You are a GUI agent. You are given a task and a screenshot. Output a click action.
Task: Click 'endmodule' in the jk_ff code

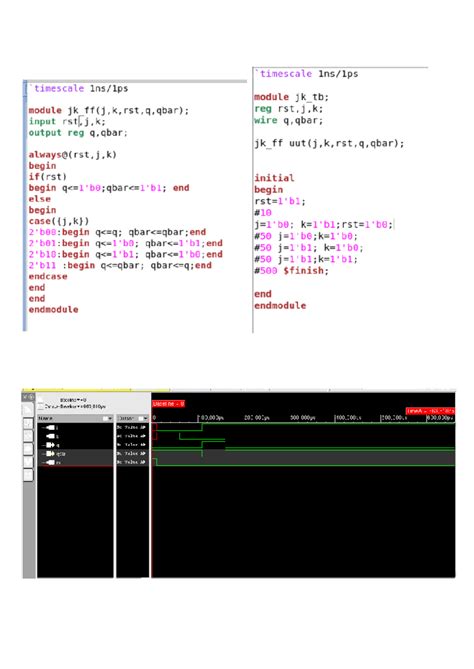click(x=53, y=310)
